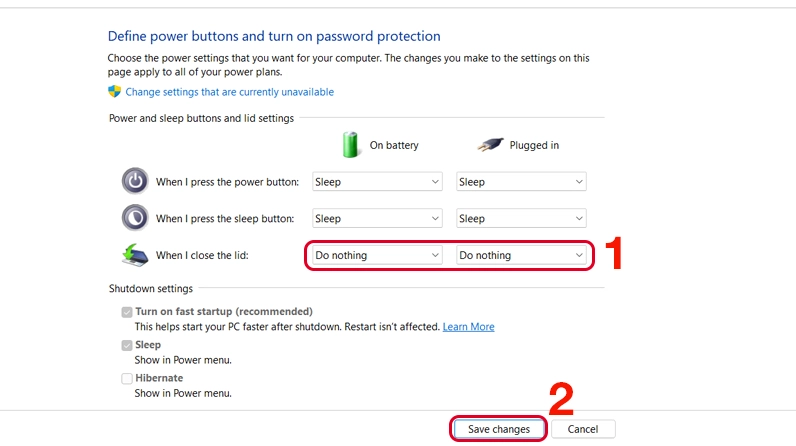The width and height of the screenshot is (796, 446).
Task: Open Change settings that are currently unavailable
Action: tap(229, 92)
